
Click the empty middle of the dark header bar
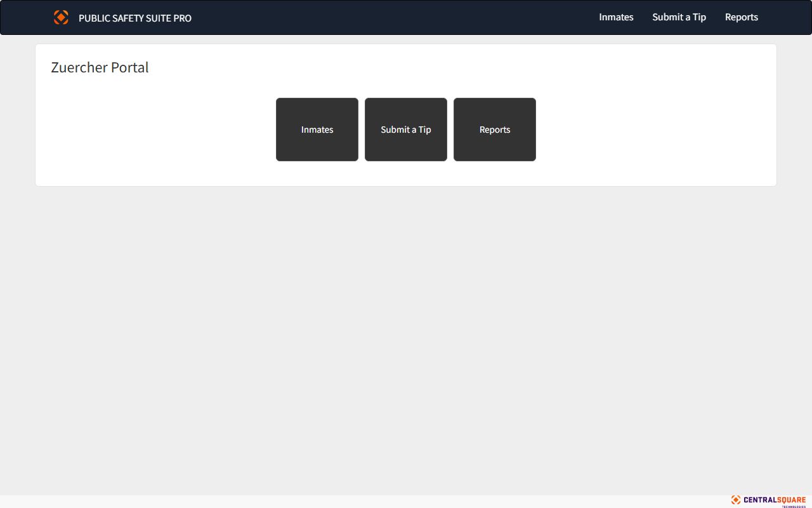(x=393, y=17)
